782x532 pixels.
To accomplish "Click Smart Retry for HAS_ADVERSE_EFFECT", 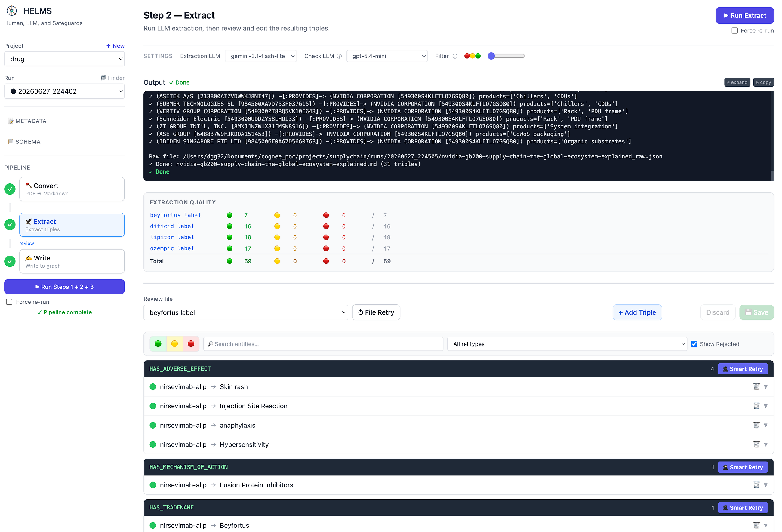I will [x=743, y=369].
